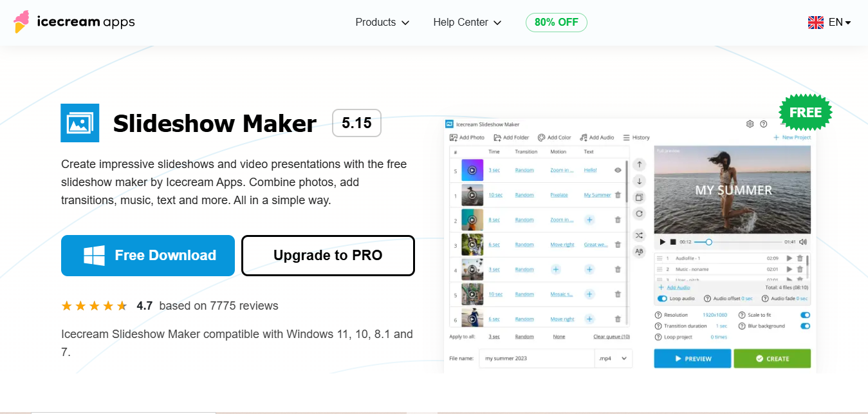Click the green CREATE button
This screenshot has height=414, width=868.
pyautogui.click(x=772, y=359)
